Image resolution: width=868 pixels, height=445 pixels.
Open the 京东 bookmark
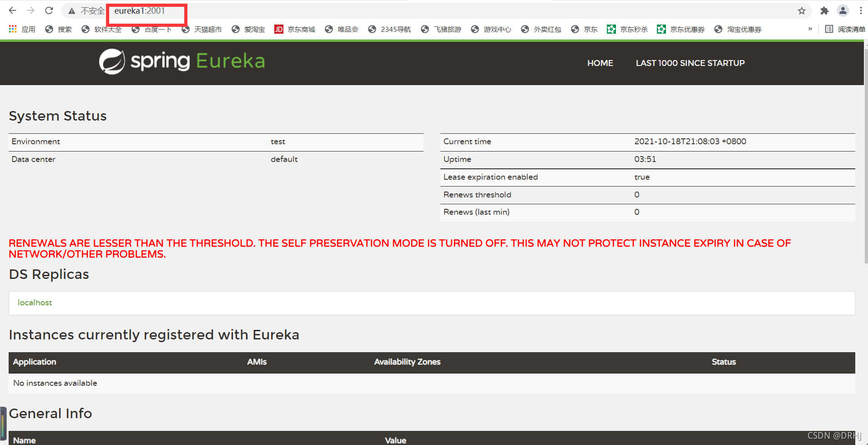pos(584,29)
